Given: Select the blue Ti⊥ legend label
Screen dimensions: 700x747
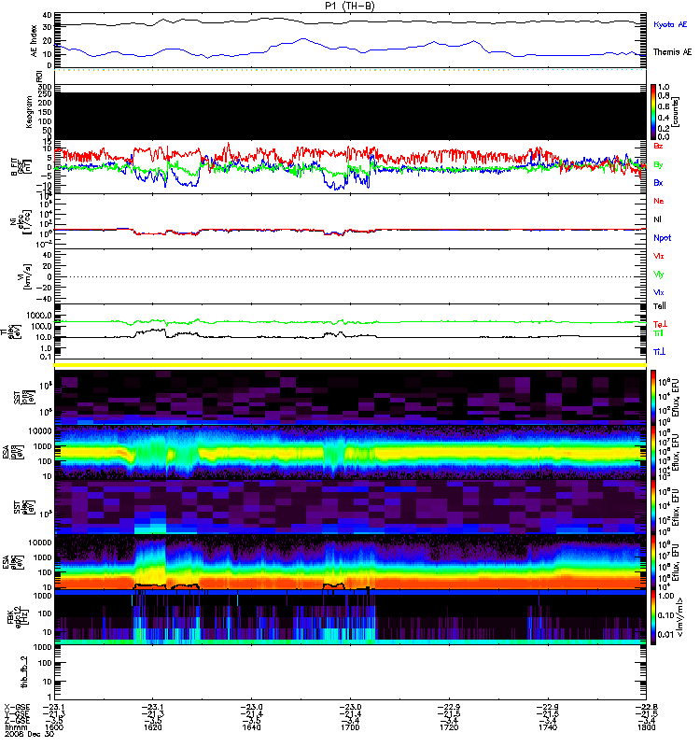Looking at the screenshot, I should click(x=659, y=352).
